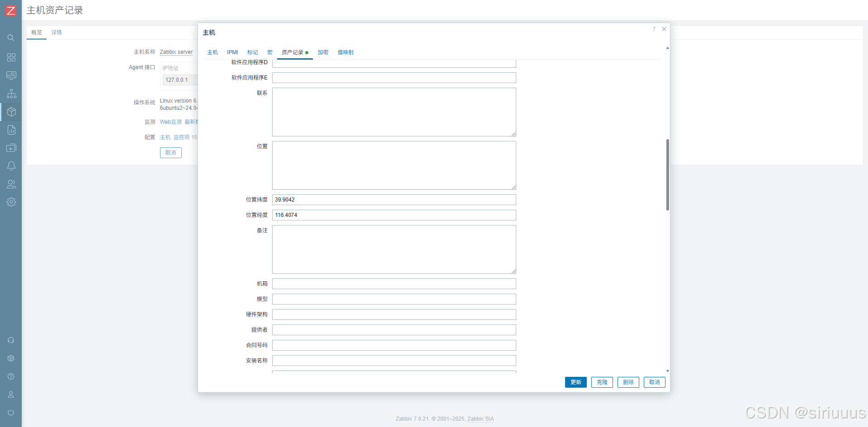The width and height of the screenshot is (868, 427).
Task: Open the 监控项 link
Action: coord(182,137)
